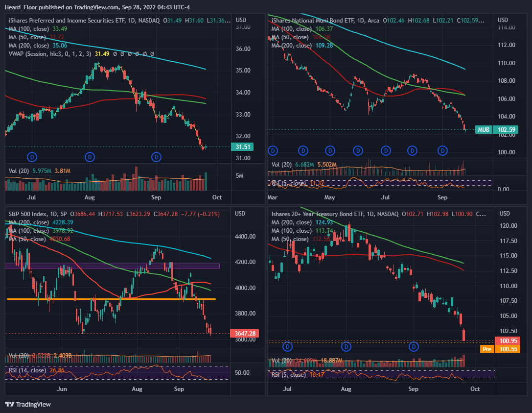Click the orange horizontal line on the S&P 500 chart
Screen dimensions: 532x413
click(x=111, y=299)
